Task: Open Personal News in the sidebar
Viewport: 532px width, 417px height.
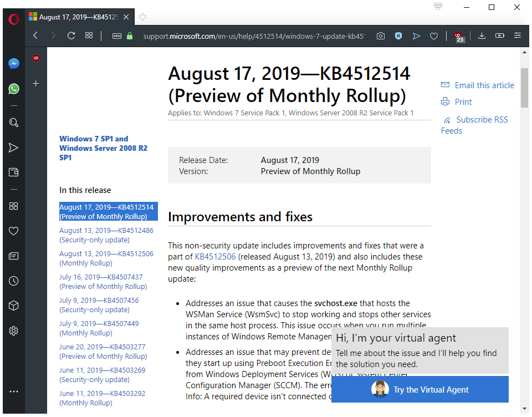Action: click(x=13, y=256)
